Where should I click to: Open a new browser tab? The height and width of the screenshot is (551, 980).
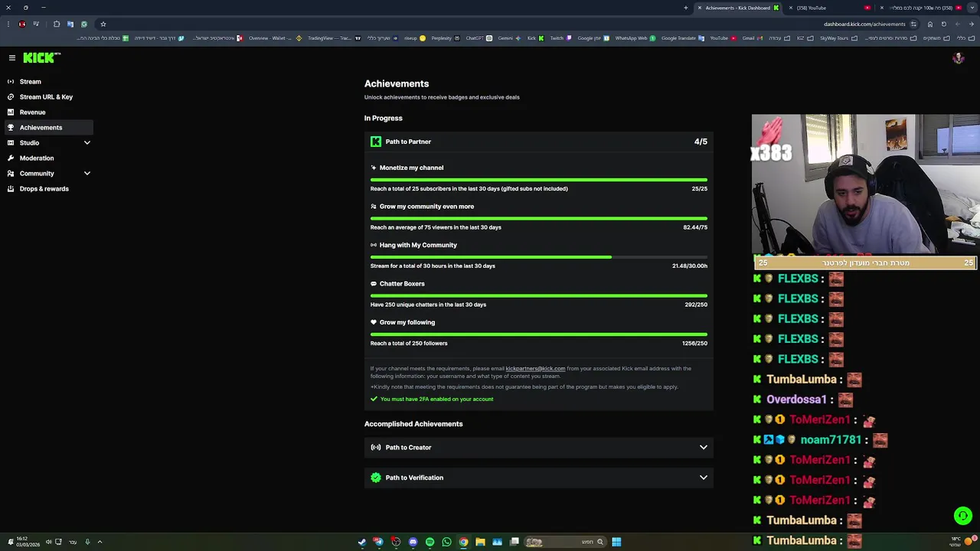pos(686,8)
